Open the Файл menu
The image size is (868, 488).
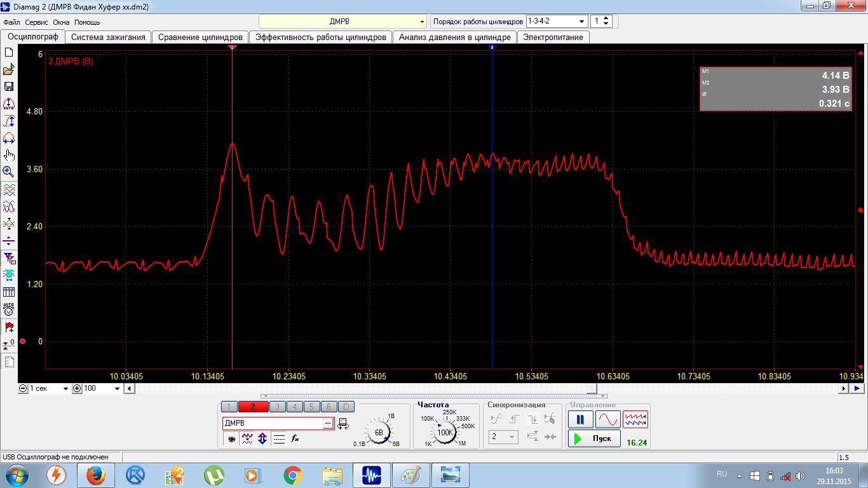point(11,22)
